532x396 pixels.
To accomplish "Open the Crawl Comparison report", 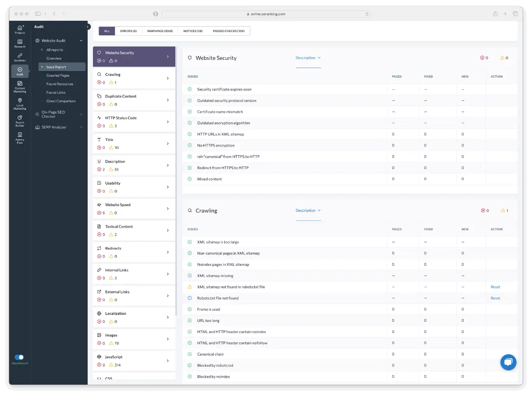I will click(61, 101).
